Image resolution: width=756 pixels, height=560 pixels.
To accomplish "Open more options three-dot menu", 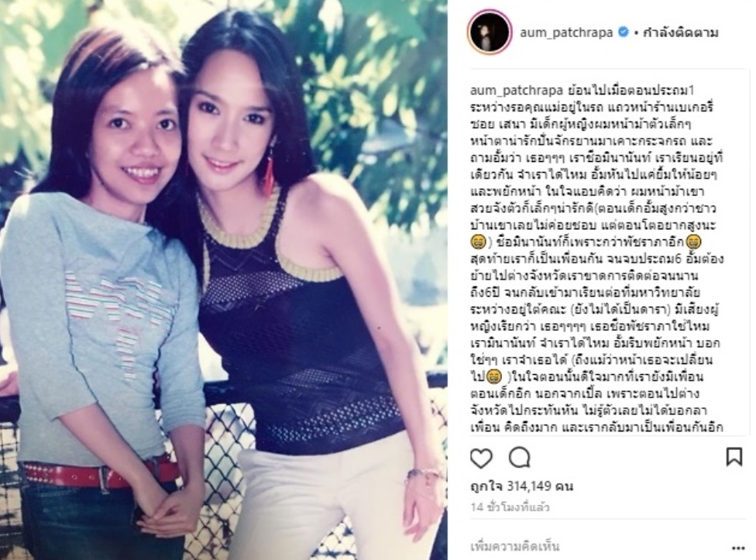I will pos(738,548).
